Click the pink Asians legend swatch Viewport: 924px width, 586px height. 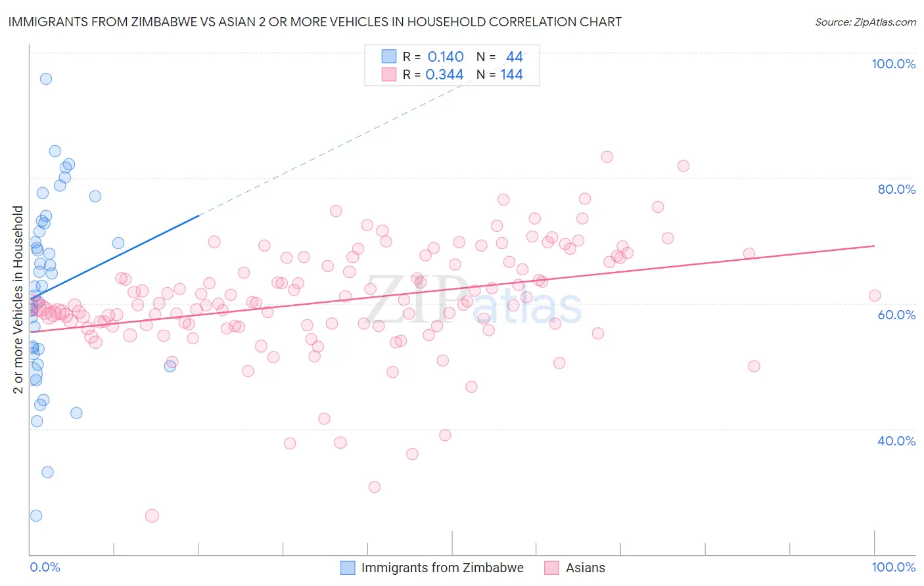pyautogui.click(x=552, y=568)
